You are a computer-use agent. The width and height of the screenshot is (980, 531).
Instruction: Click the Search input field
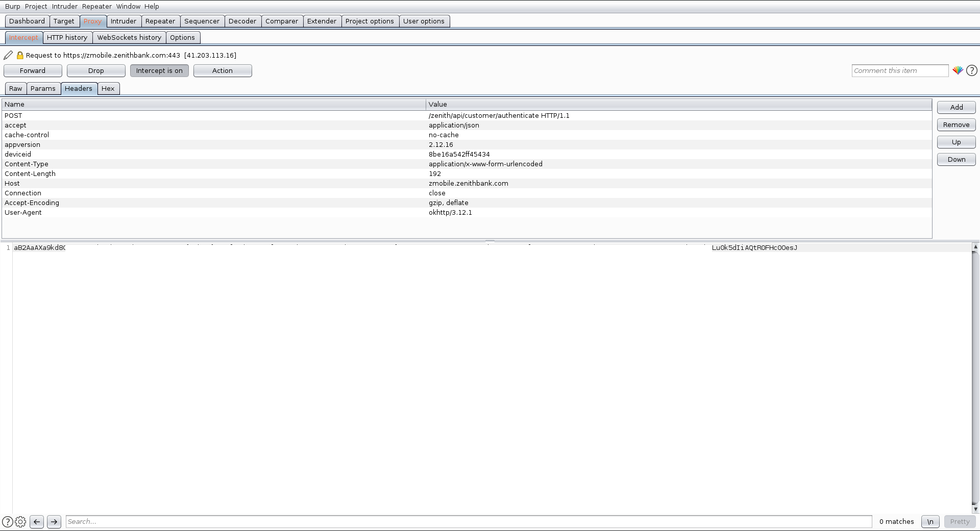pyautogui.click(x=469, y=521)
